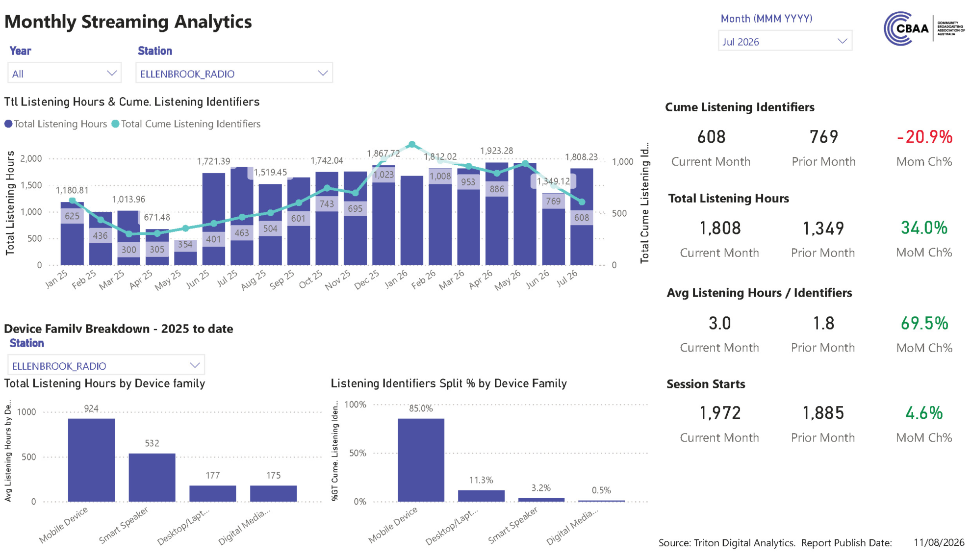This screenshot has width=971, height=560.
Task: Click Session Starts 1,972 current month value
Action: click(x=719, y=413)
